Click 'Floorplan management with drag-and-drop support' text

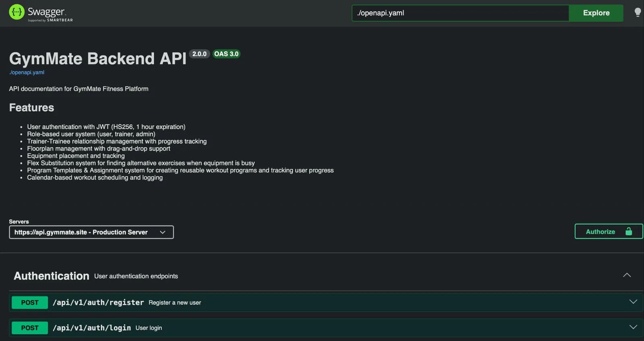click(99, 148)
